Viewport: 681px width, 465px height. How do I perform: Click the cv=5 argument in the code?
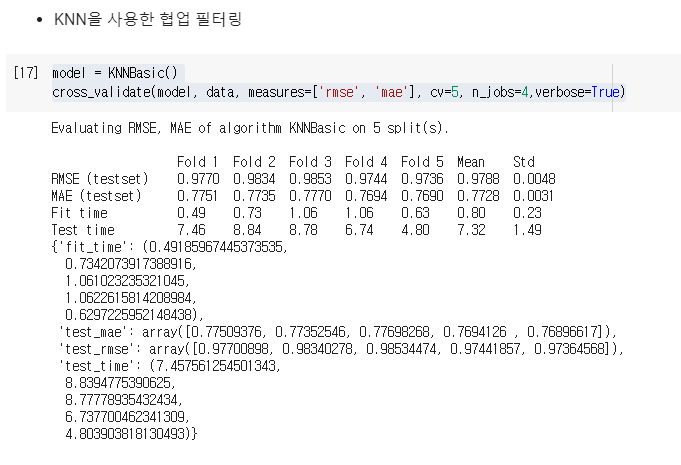tap(444, 92)
